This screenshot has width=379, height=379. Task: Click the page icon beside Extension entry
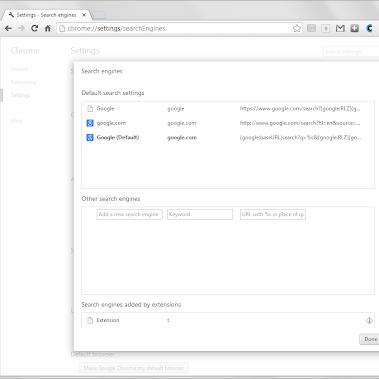90,320
